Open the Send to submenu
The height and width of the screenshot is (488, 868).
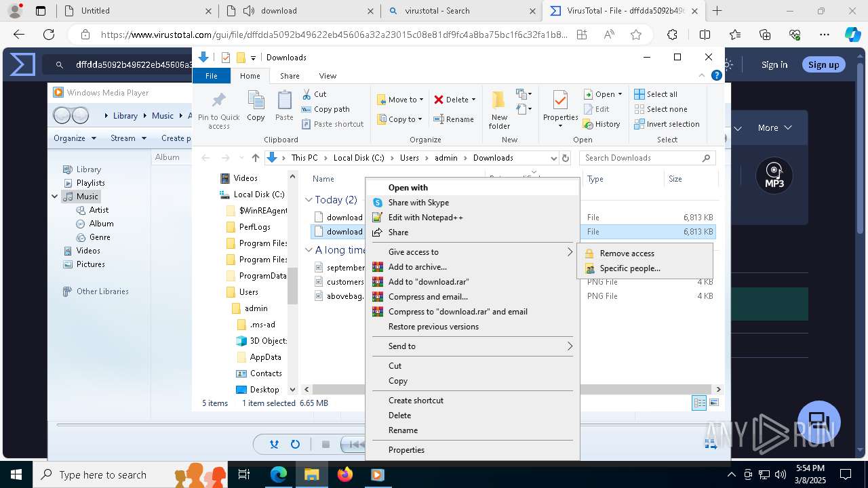point(472,346)
